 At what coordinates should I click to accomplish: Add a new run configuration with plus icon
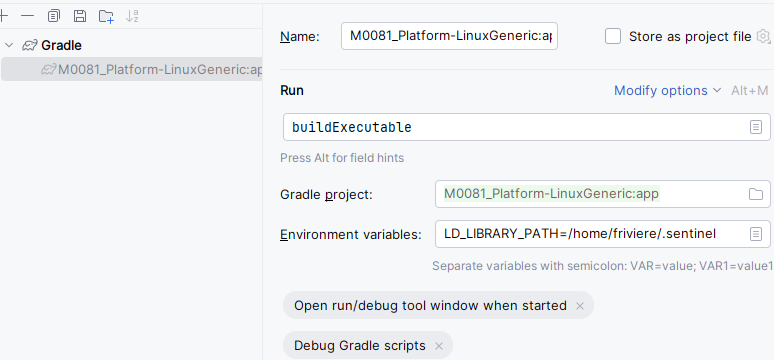(x=3, y=16)
